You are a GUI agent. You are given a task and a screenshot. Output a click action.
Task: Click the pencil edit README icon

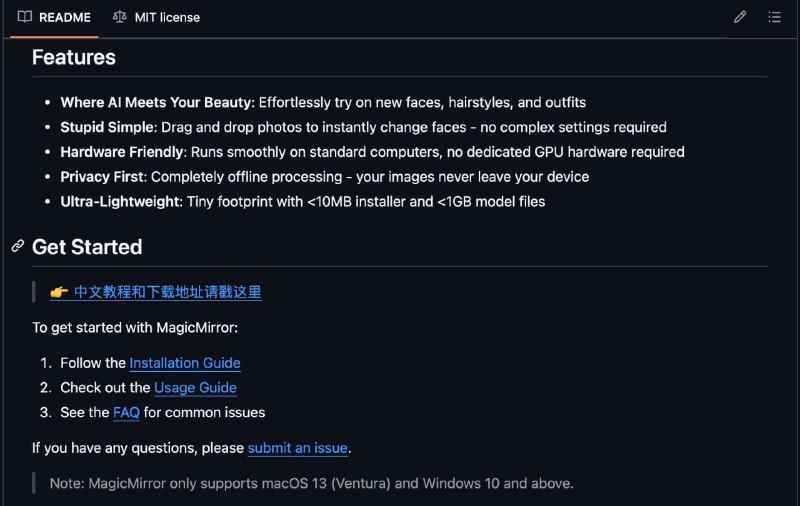pyautogui.click(x=740, y=17)
